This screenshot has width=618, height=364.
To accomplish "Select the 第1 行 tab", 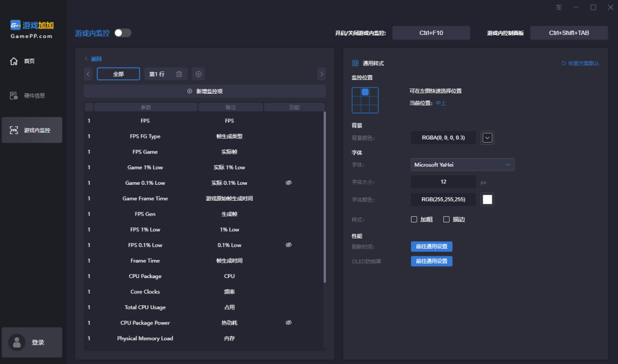I will click(x=157, y=74).
